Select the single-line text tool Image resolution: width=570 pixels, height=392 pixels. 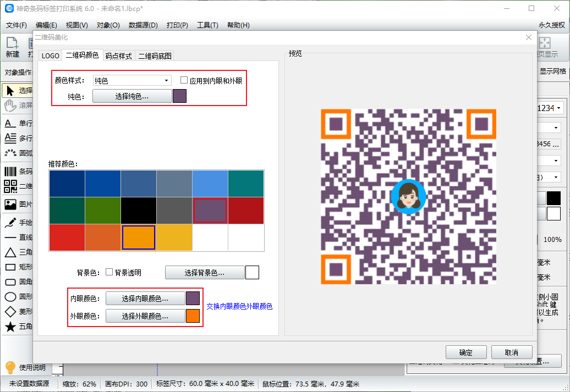point(10,123)
